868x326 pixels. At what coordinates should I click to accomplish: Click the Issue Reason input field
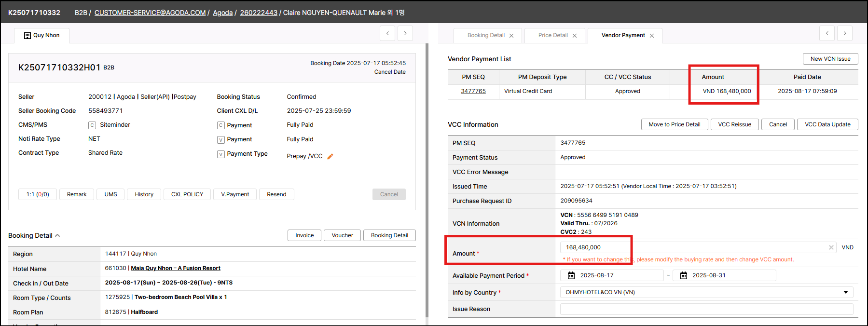pos(706,309)
